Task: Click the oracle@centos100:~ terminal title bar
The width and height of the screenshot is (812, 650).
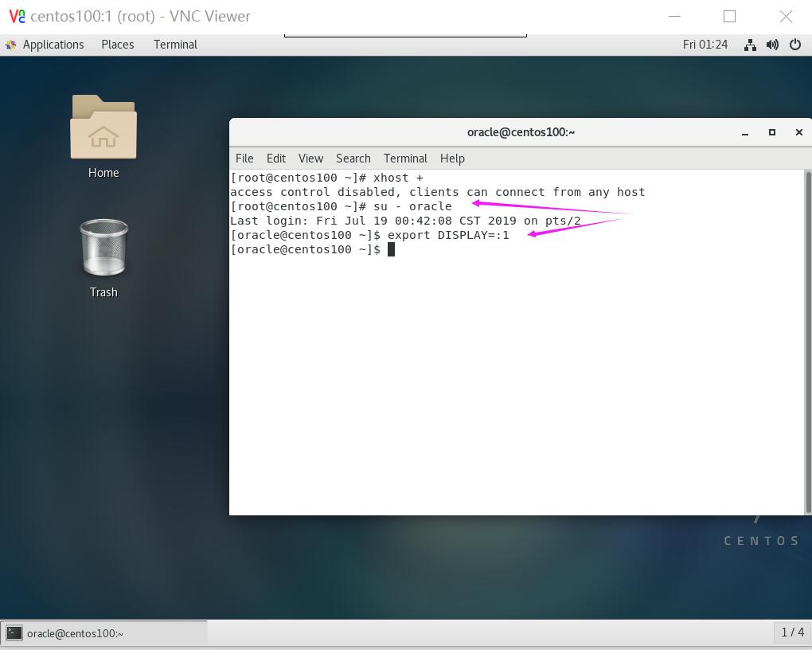Action: pos(521,132)
